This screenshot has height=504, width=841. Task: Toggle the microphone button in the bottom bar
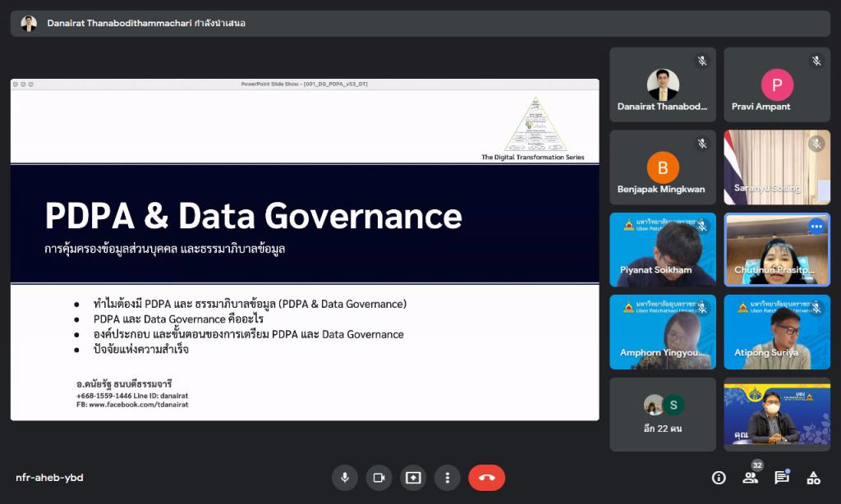pyautogui.click(x=345, y=478)
